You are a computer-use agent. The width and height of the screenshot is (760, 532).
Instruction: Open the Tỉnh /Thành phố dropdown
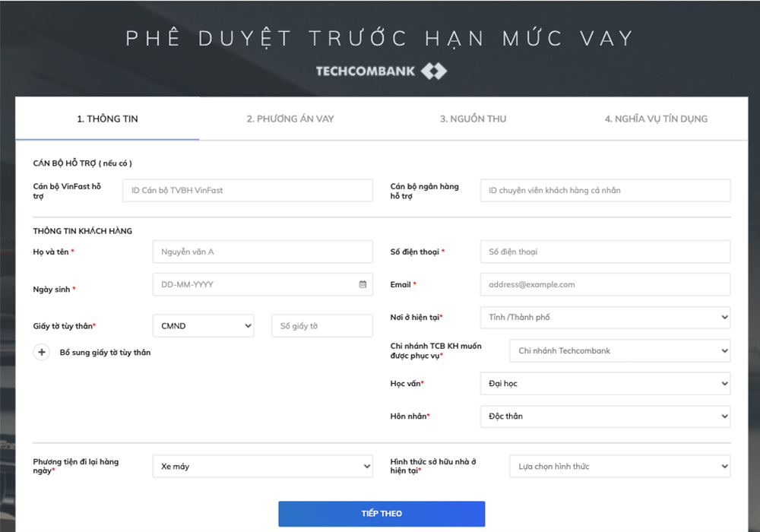[606, 318]
